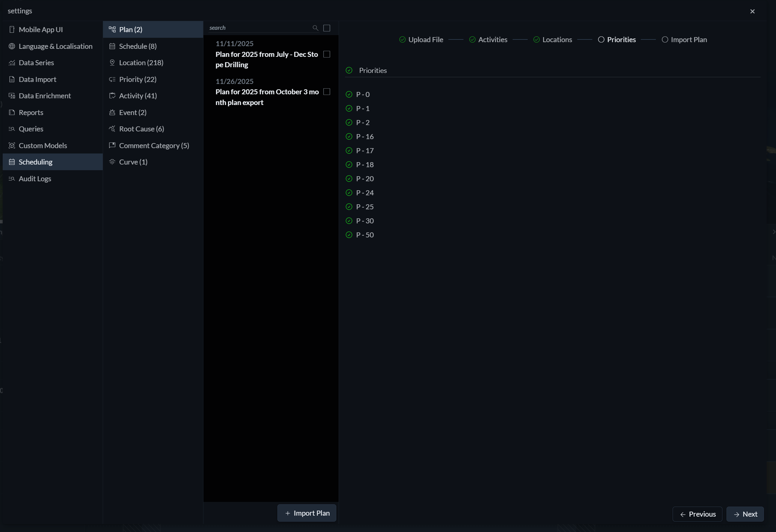The image size is (776, 532).
Task: Click the green check beside P - 50
Action: point(349,235)
